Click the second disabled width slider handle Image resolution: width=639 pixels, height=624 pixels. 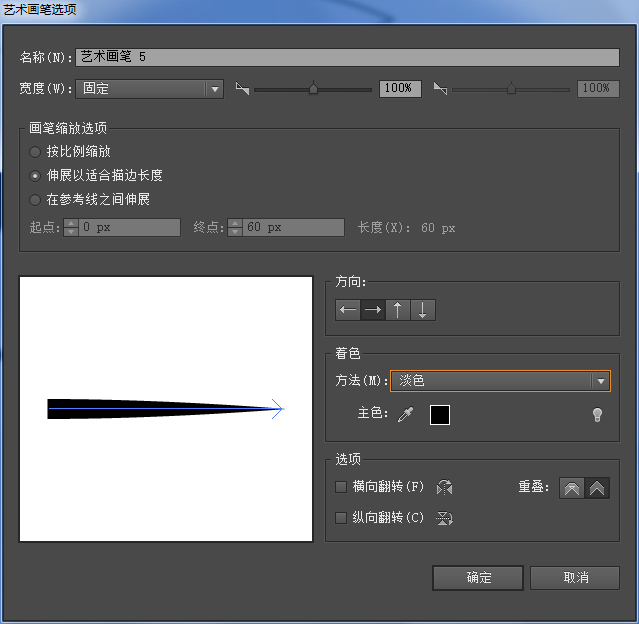pos(511,88)
